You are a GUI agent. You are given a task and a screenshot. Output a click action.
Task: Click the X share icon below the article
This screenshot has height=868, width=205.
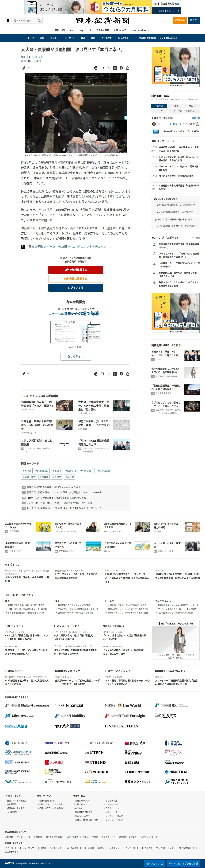[x=115, y=374]
